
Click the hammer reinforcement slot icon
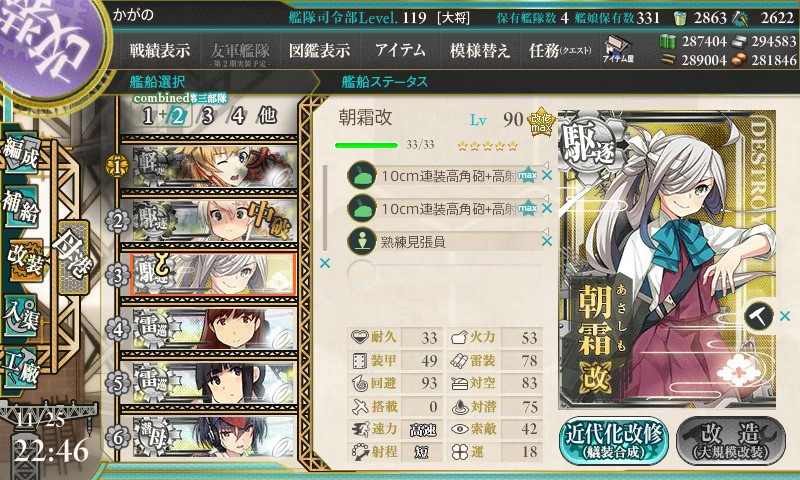pyautogui.click(x=759, y=316)
